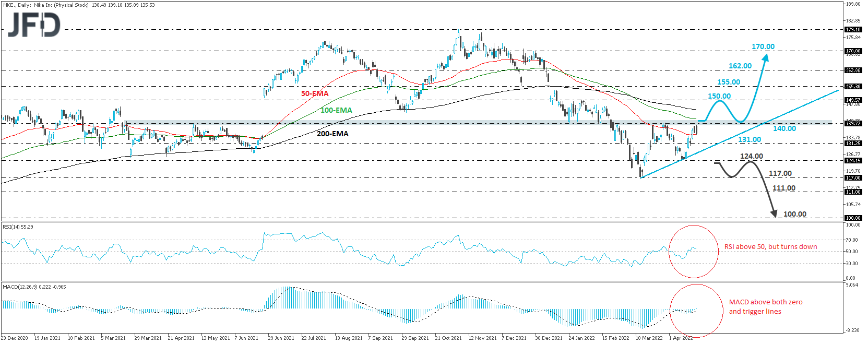Click the 155.30 price marker on the axis
Image resolution: width=868 pixels, height=344 pixels.
[853, 87]
